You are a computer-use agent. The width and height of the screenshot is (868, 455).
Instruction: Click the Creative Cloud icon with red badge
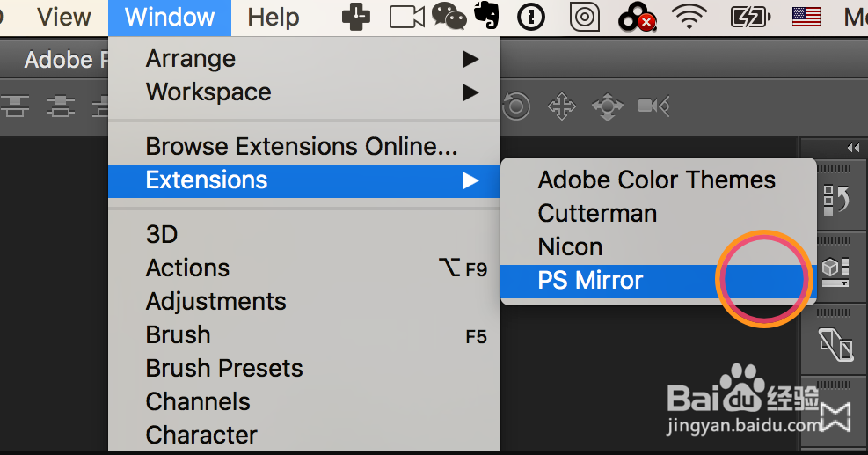(638, 18)
